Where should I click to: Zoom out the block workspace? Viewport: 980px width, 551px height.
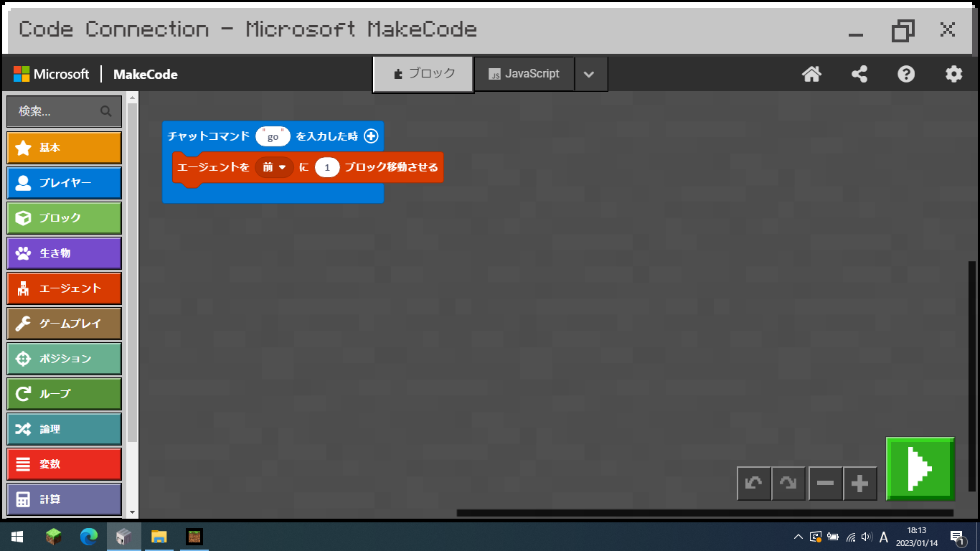825,484
